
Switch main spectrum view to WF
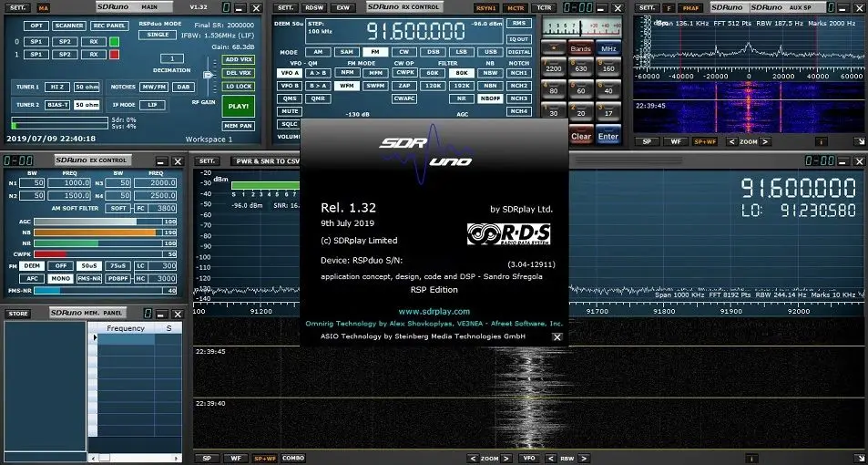click(x=235, y=458)
